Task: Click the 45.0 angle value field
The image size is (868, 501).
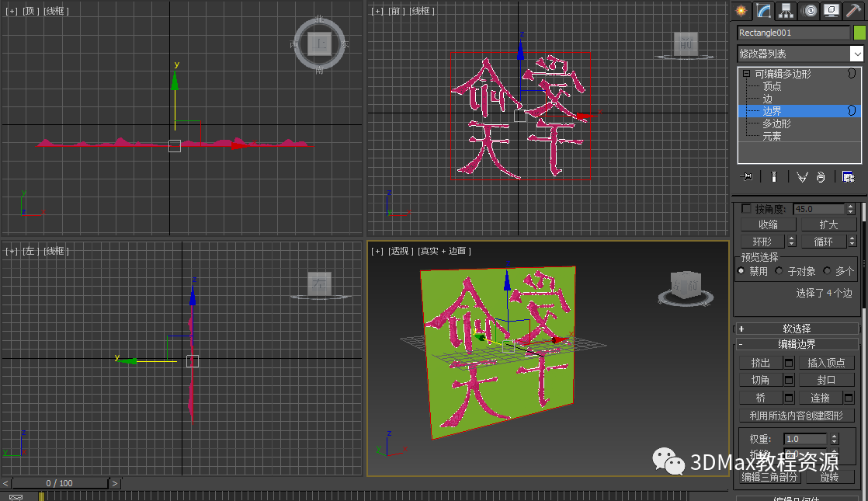Action: point(819,209)
